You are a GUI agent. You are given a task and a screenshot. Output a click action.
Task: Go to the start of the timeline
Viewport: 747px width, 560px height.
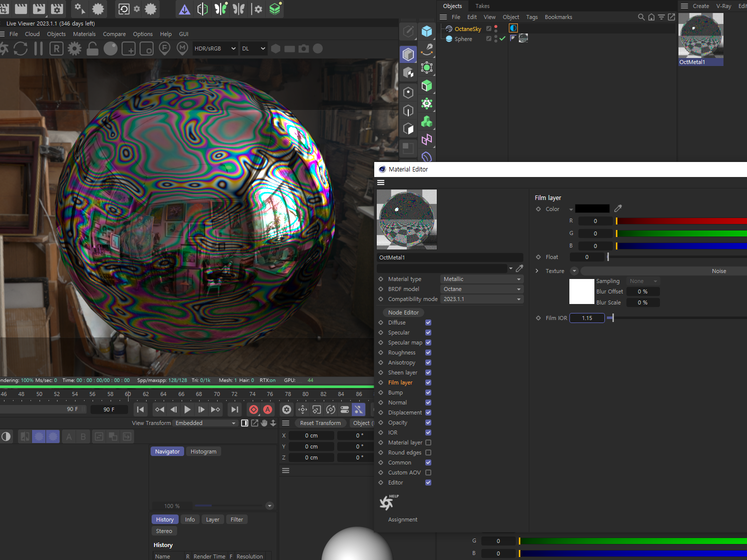(x=141, y=409)
